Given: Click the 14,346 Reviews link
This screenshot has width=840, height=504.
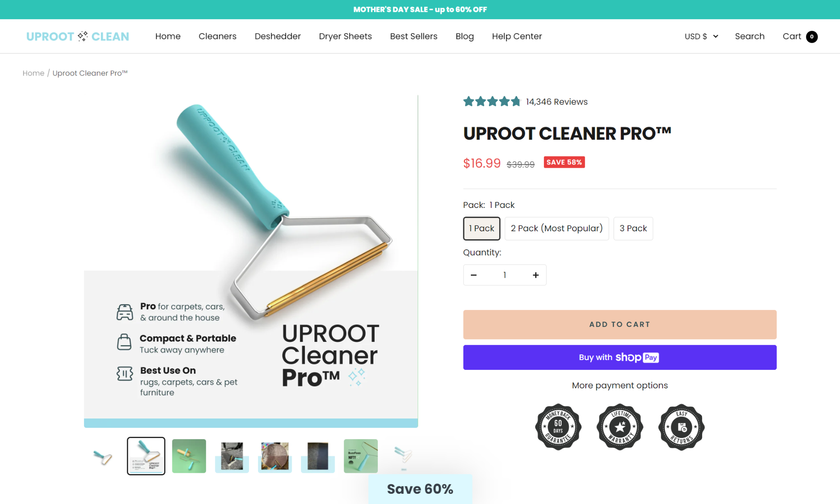Looking at the screenshot, I should click(557, 101).
